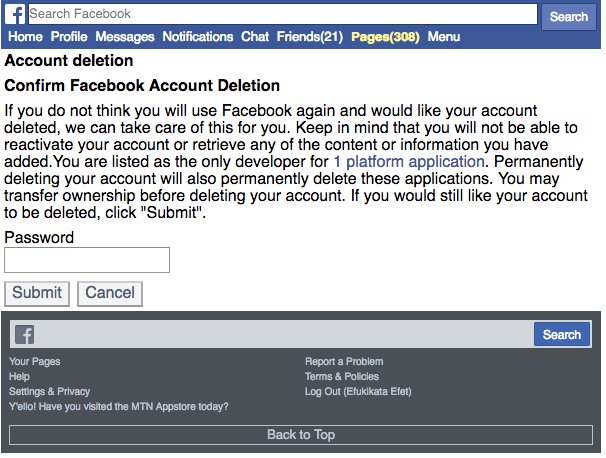Open Messages in the navigation bar
Screen dimensions: 606x458
coord(125,37)
